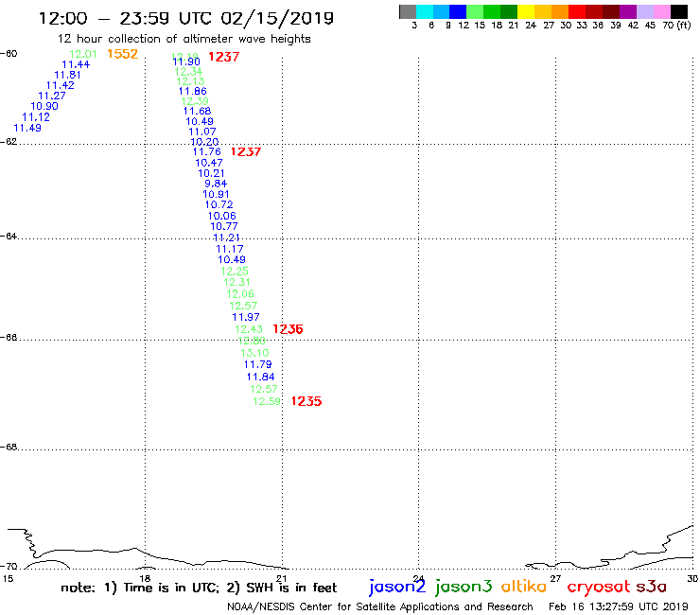Select the red cryosat time stamp '1236'
Screen dimensions: 700x615
(x=288, y=329)
